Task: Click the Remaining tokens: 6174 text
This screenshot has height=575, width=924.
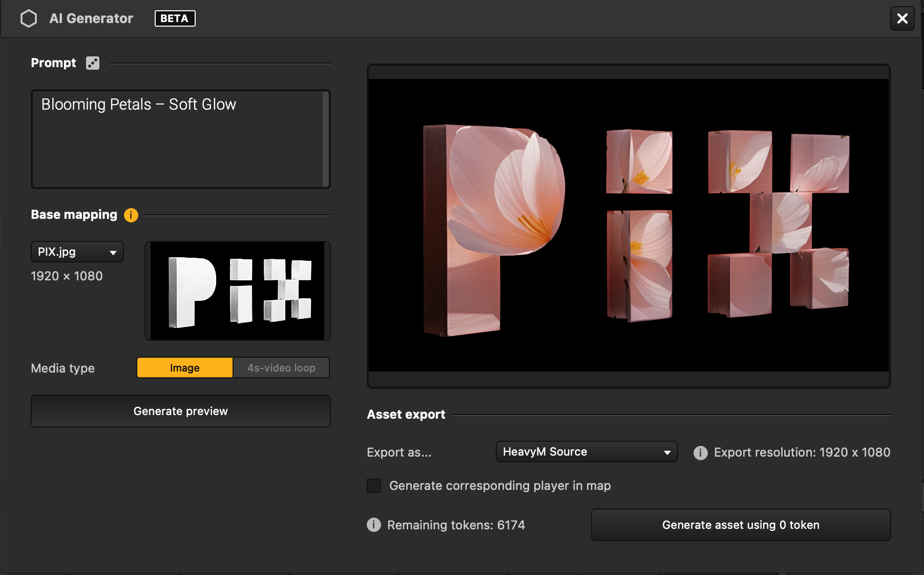Action: click(456, 525)
